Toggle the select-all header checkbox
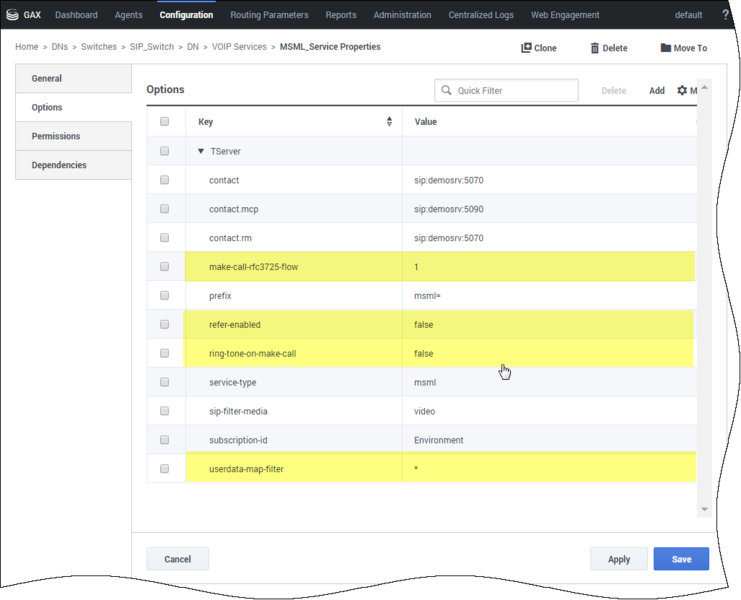The width and height of the screenshot is (741, 600). [x=164, y=121]
